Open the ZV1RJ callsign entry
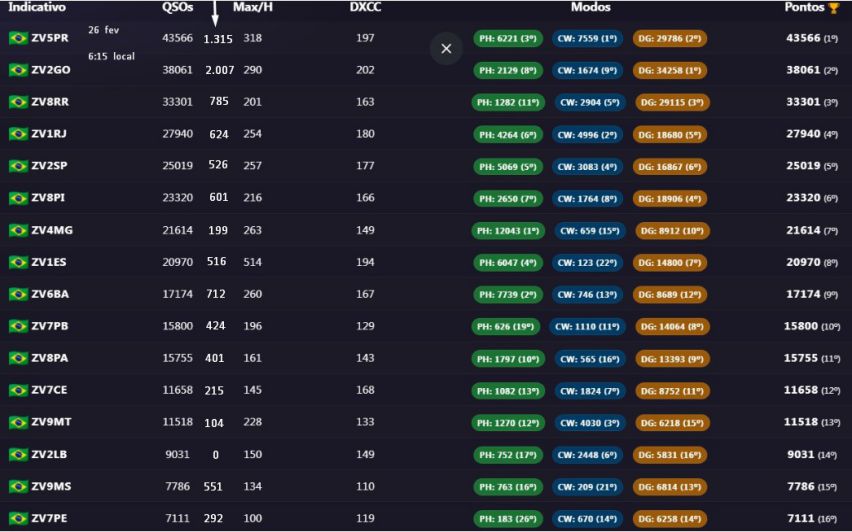 (49, 134)
